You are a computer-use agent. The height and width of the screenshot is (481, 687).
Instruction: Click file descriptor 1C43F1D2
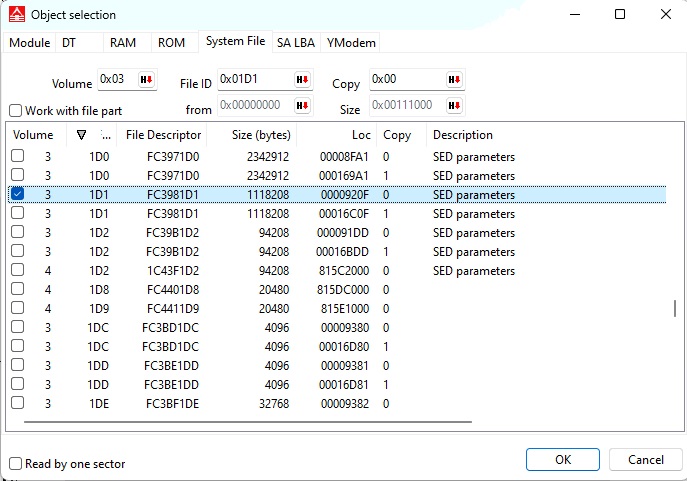pyautogui.click(x=173, y=271)
